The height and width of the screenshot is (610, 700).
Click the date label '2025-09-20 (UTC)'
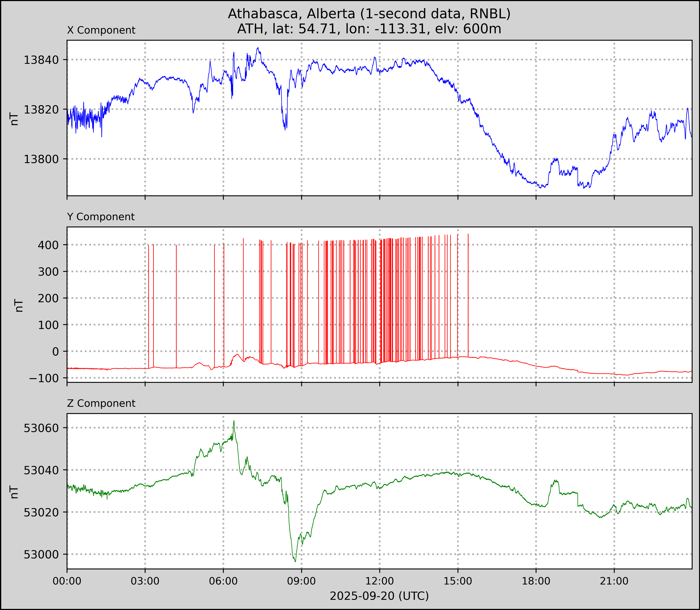pyautogui.click(x=379, y=596)
